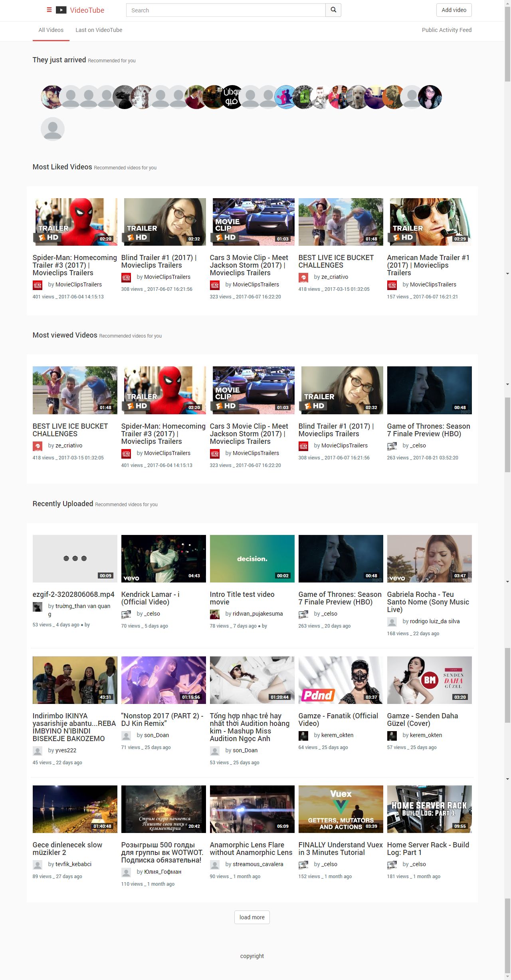Click ridwan_pujakesuma's channel icon
This screenshot has width=511, height=980.
pos(215,614)
